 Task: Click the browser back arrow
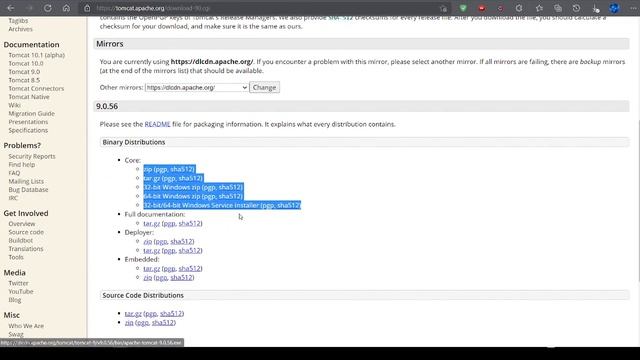pos(11,8)
